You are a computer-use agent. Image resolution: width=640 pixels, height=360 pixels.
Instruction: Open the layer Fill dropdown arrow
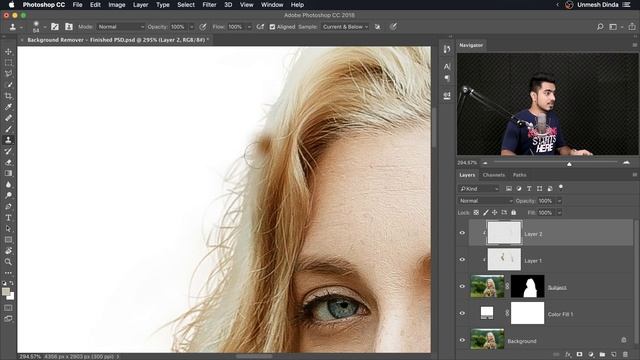[559, 213]
